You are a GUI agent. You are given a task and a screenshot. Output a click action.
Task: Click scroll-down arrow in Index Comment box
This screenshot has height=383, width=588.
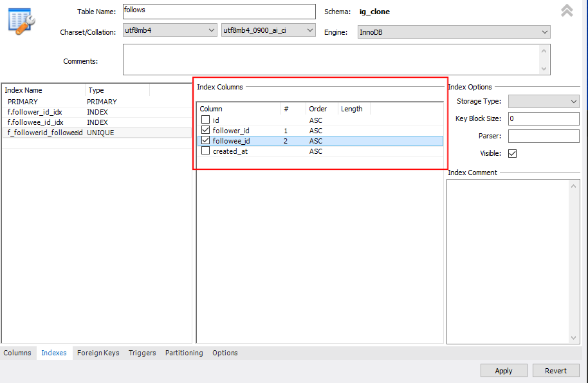(573, 337)
